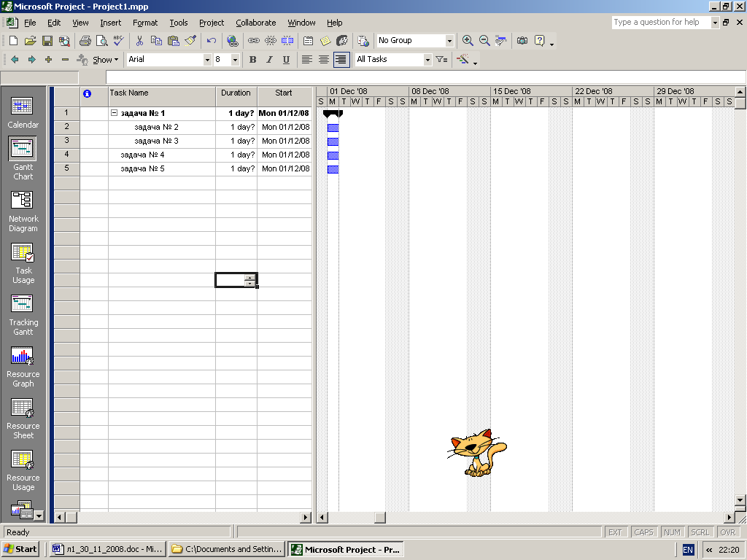
Task: Print the current view
Action: tap(85, 41)
